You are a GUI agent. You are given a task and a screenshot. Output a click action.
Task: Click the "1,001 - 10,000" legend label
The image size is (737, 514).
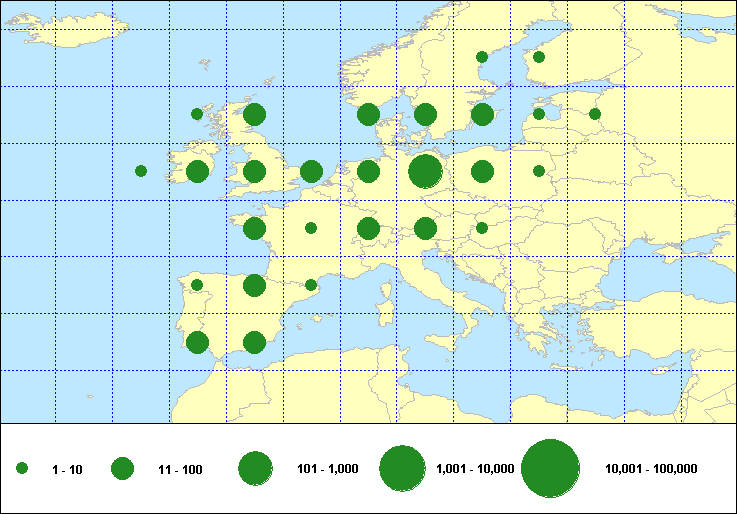pyautogui.click(x=476, y=469)
